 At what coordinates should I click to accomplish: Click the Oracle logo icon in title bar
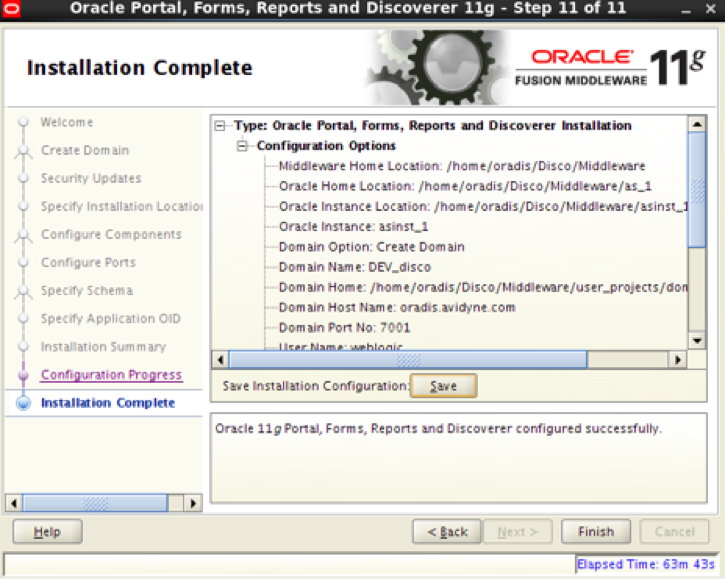tap(11, 9)
